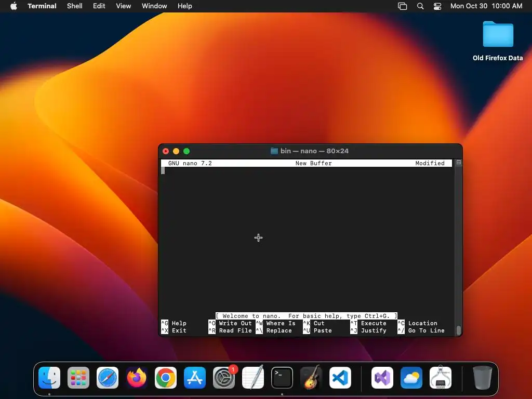The width and height of the screenshot is (532, 399).
Task: Open the Apple menu
Action: tap(14, 6)
